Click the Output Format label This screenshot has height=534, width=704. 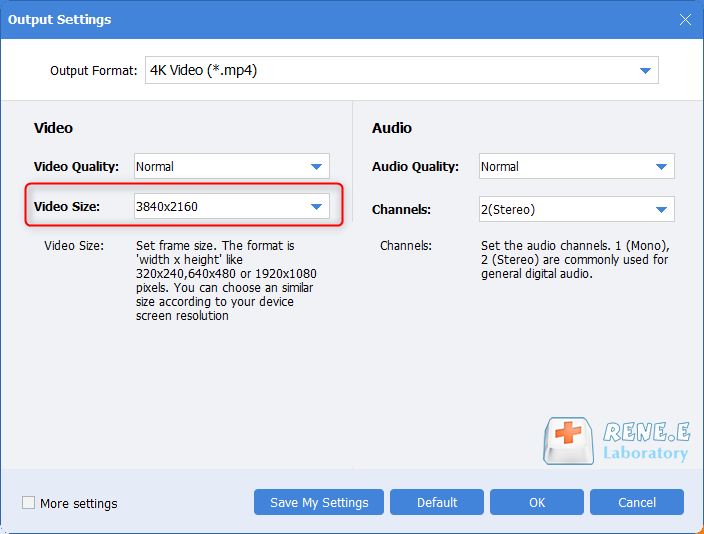(x=93, y=71)
